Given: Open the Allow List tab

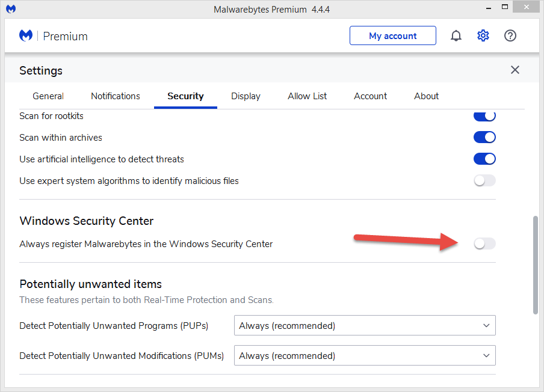Looking at the screenshot, I should point(308,96).
